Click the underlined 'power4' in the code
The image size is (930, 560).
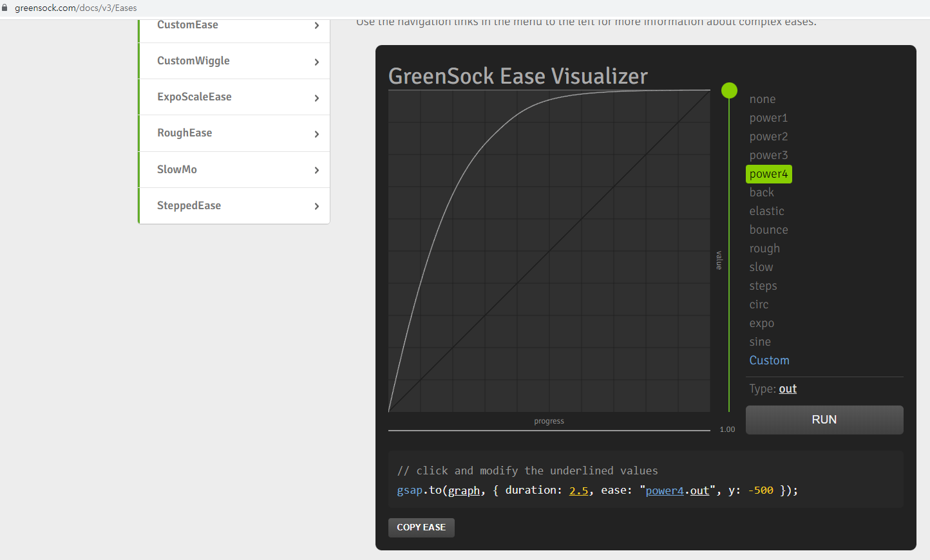(x=665, y=490)
